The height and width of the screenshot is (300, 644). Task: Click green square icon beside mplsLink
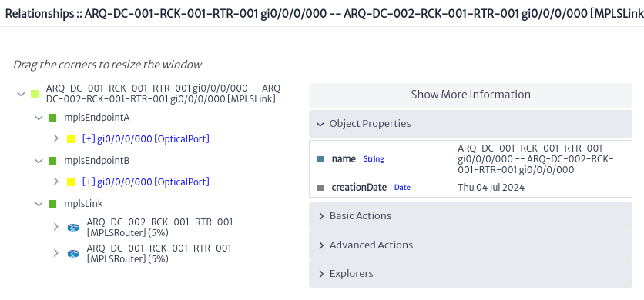point(52,204)
